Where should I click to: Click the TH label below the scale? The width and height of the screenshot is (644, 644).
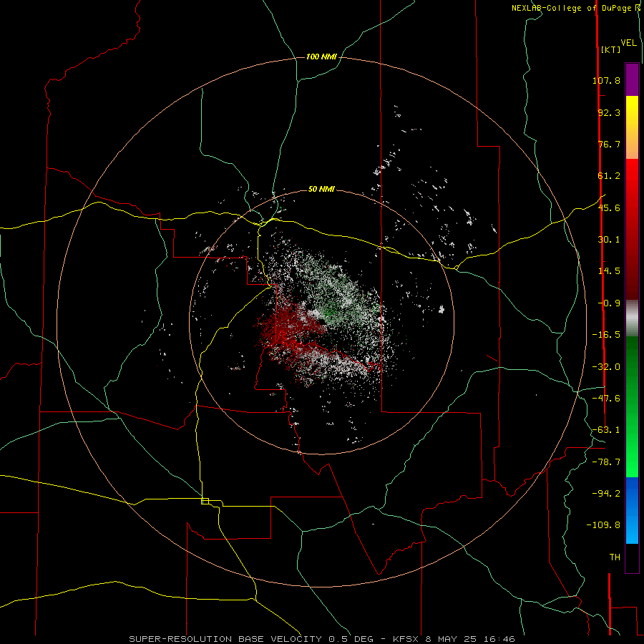click(615, 557)
